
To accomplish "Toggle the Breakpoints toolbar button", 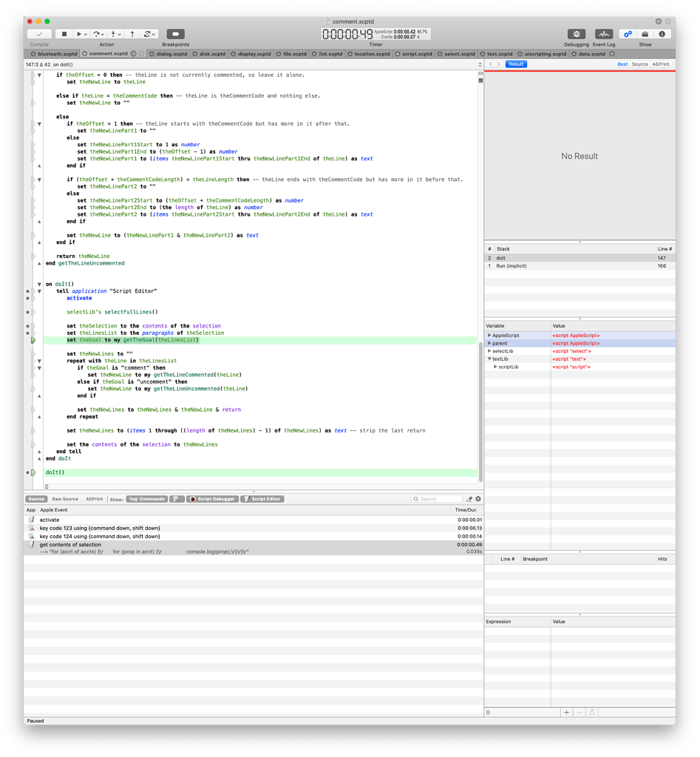I will (176, 34).
